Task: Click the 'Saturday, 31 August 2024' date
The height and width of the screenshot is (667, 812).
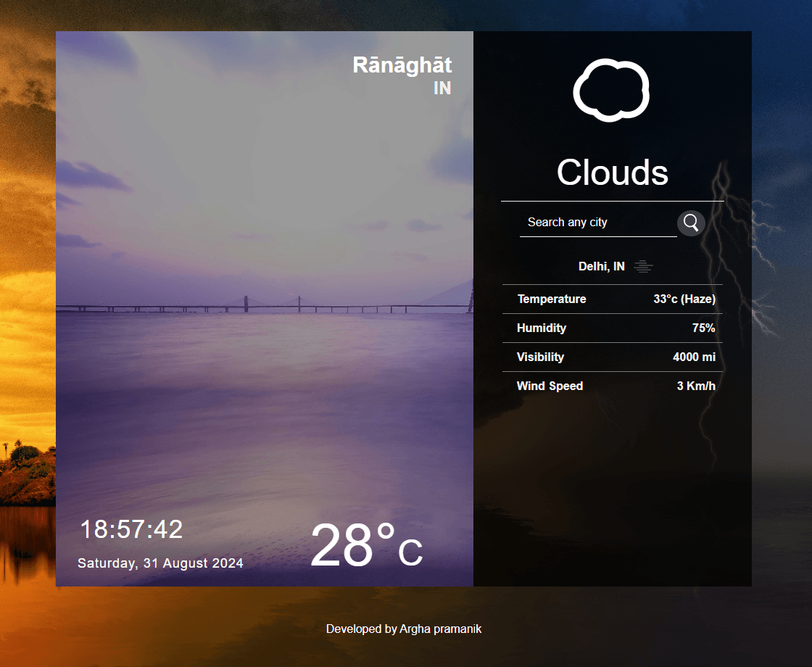Action: tap(160, 563)
